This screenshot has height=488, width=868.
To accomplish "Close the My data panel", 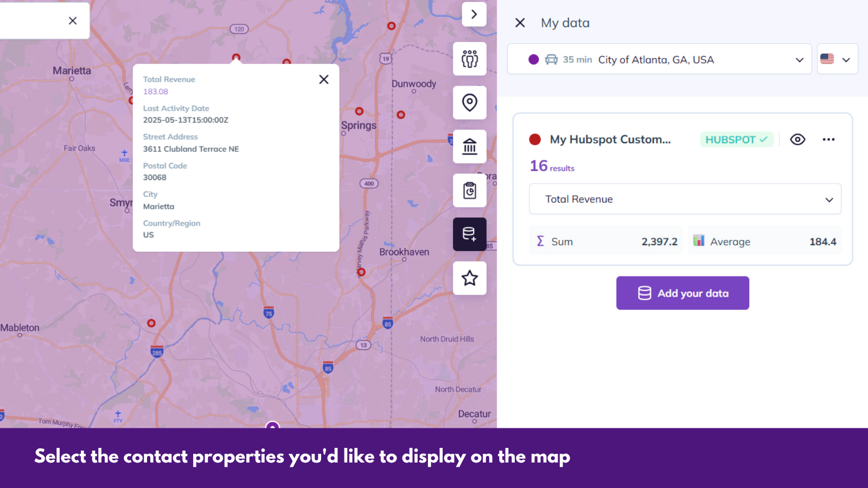I will [x=520, y=23].
